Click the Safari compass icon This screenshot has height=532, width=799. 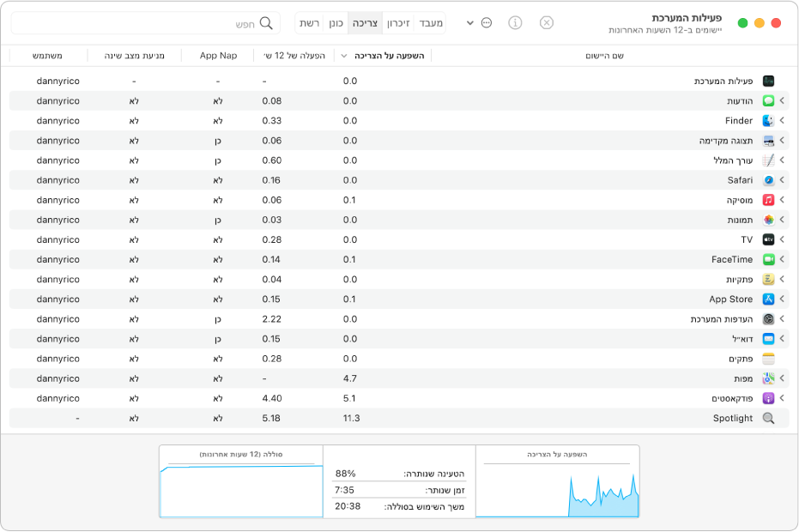click(x=768, y=180)
